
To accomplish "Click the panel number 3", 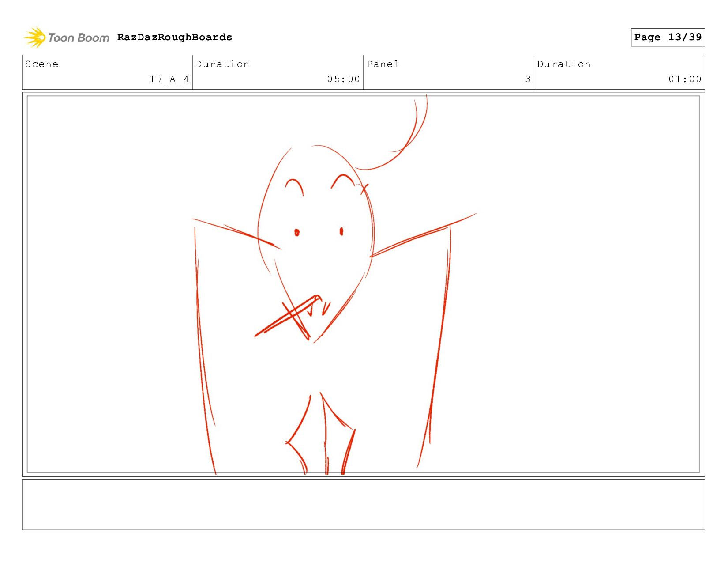I will coord(528,79).
